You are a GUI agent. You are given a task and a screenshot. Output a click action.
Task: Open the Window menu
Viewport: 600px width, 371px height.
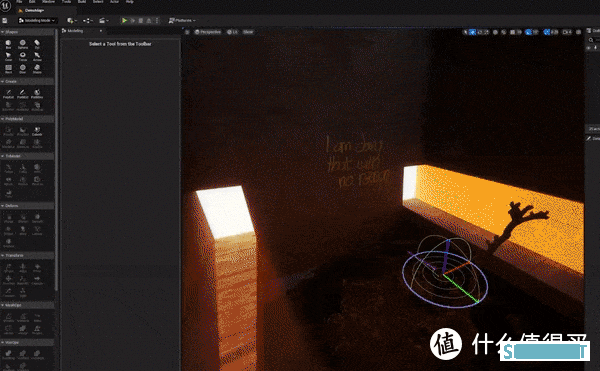click(x=48, y=2)
